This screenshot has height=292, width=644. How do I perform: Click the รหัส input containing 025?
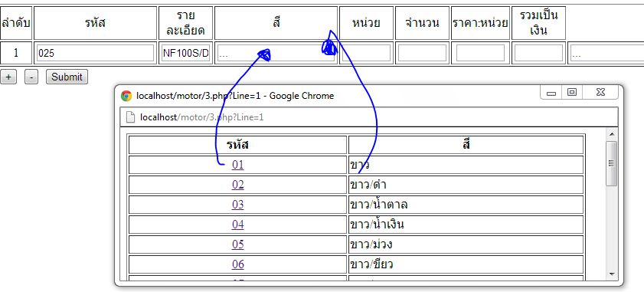tap(95, 53)
